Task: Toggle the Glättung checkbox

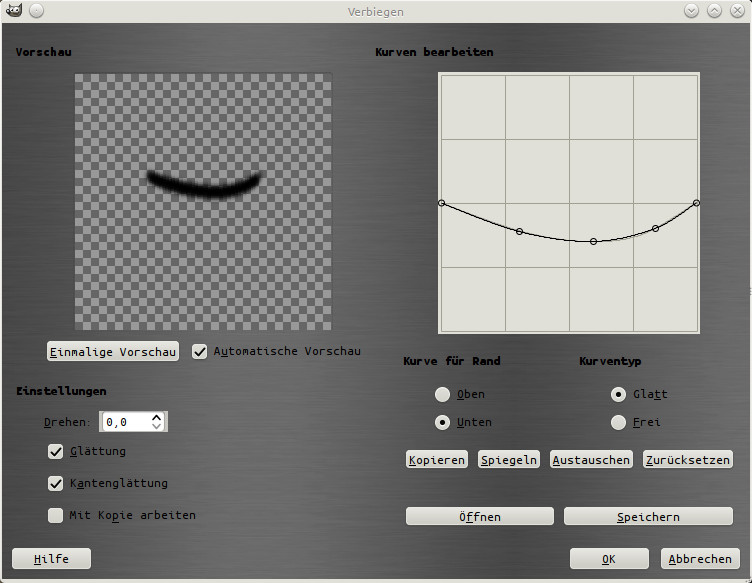Action: [x=56, y=451]
